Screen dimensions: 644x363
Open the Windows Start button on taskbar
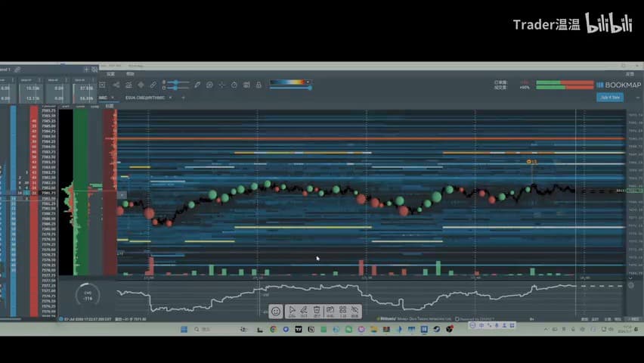coord(184,329)
